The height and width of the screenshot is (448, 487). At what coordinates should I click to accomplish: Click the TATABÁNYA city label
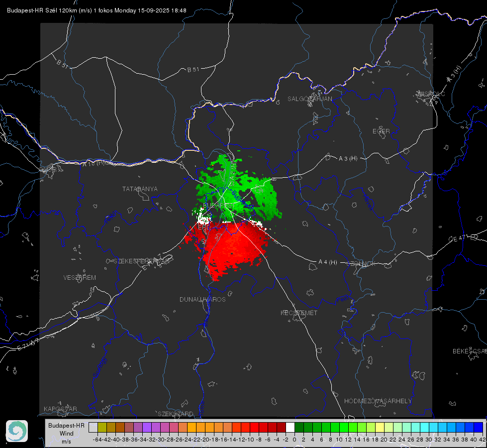click(140, 189)
